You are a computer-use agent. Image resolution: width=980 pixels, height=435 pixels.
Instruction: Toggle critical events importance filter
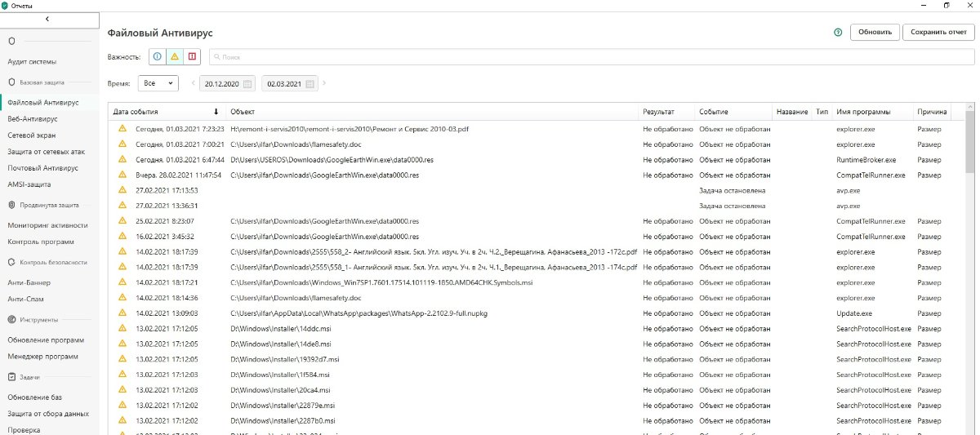click(x=192, y=57)
